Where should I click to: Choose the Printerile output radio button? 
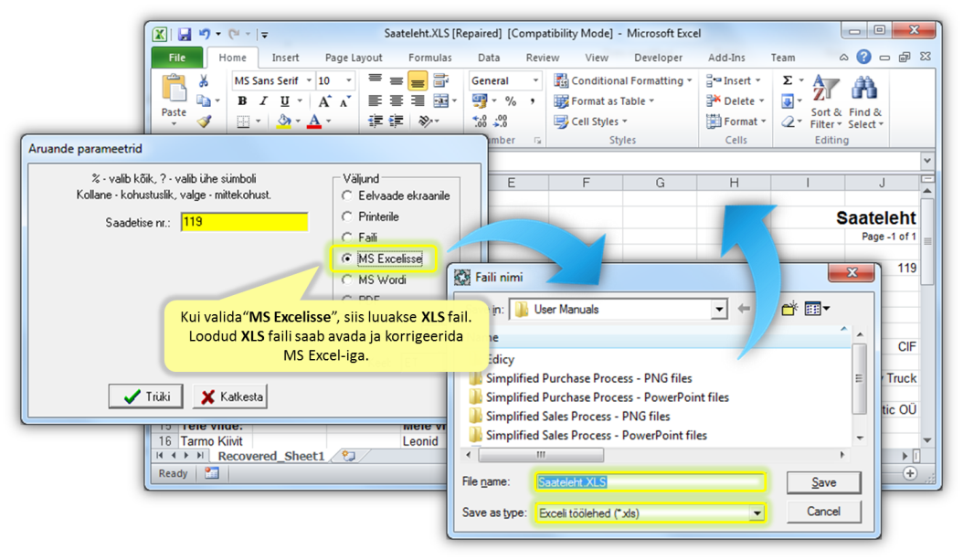point(347,217)
